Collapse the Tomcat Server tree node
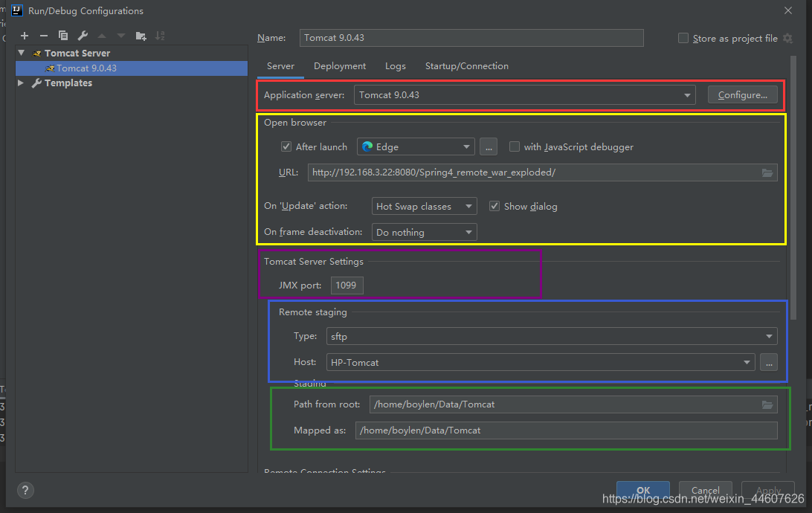 point(22,53)
